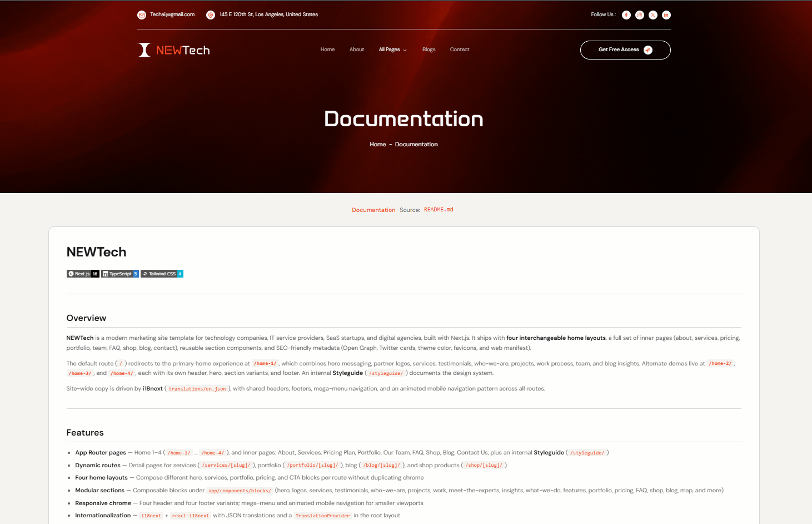Image resolution: width=812 pixels, height=524 pixels.
Task: Click the /blog/[slug]/ code snippet
Action: (381, 466)
